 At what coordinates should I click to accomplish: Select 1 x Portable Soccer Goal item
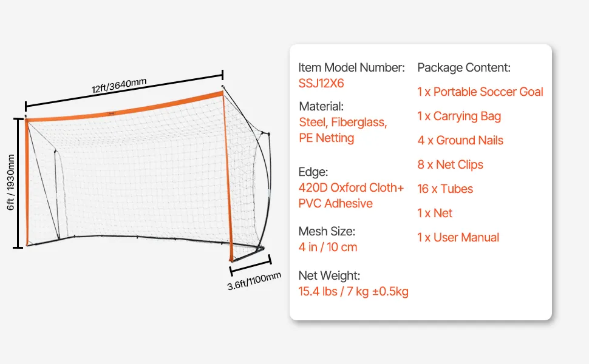pyautogui.click(x=480, y=92)
